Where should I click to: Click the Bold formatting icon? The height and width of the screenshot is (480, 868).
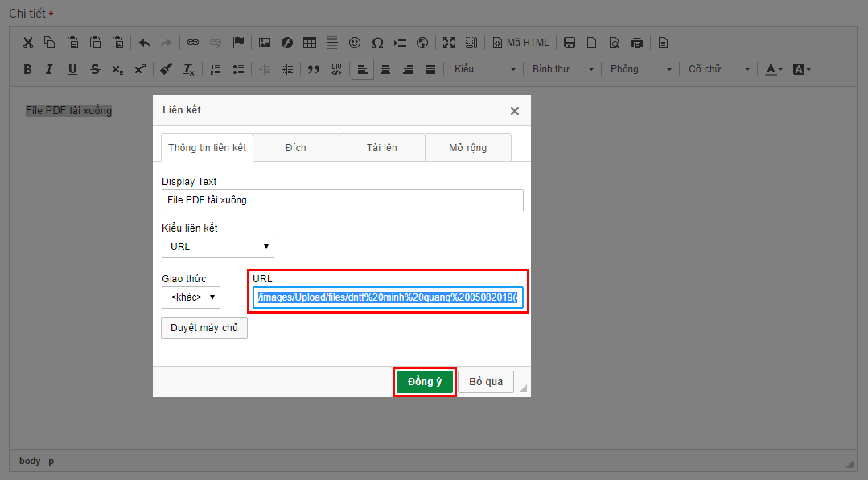click(27, 69)
